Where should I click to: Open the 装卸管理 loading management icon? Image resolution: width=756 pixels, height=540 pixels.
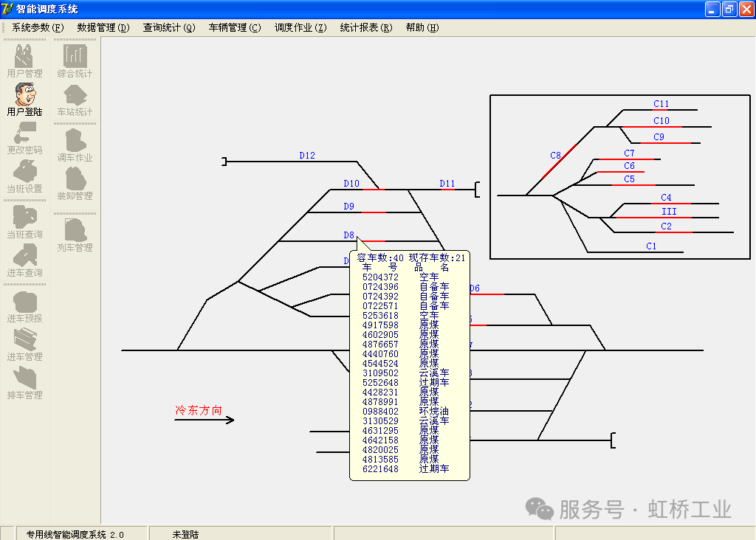click(75, 183)
